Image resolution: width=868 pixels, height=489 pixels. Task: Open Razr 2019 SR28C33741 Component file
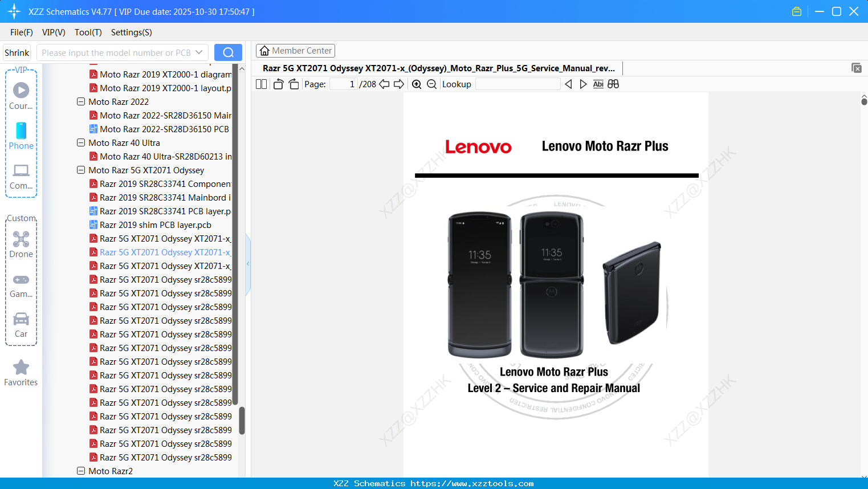tap(166, 184)
